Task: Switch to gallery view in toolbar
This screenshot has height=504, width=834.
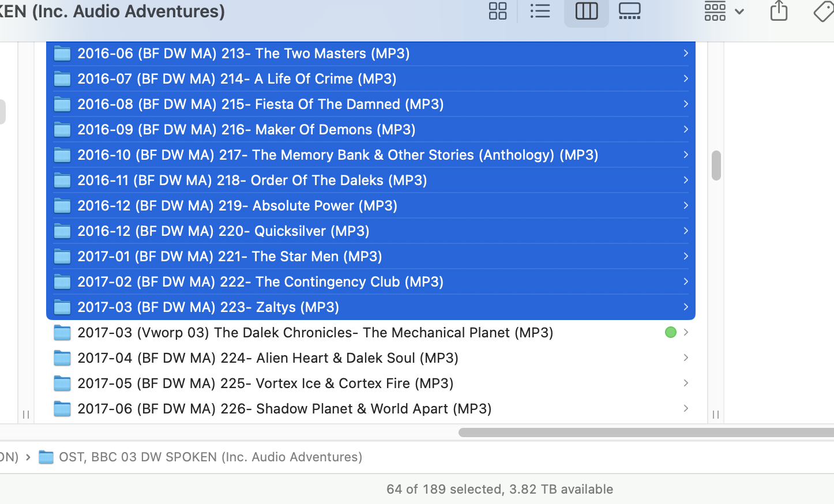Action: click(629, 11)
